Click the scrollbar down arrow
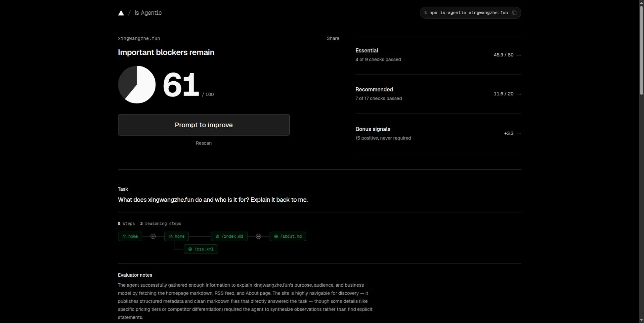The height and width of the screenshot is (323, 644). (x=641, y=320)
